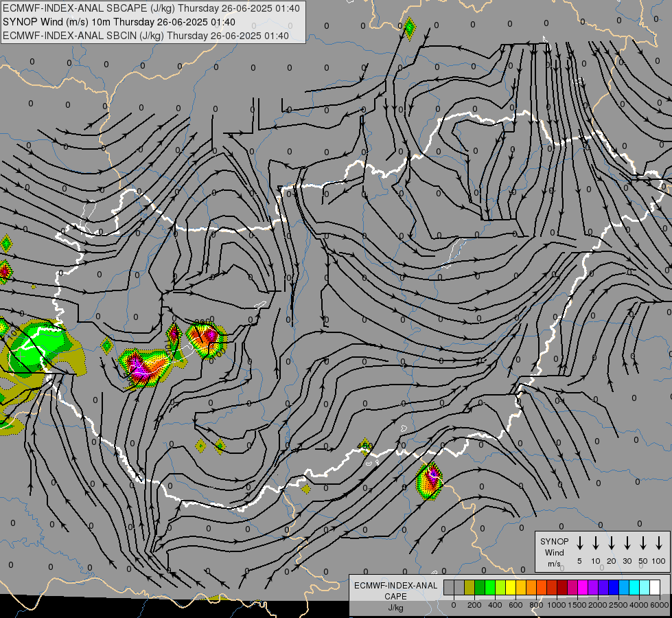Pick the amber CAPE legend swatch
Screen dimensions: 672x618
(521, 587)
